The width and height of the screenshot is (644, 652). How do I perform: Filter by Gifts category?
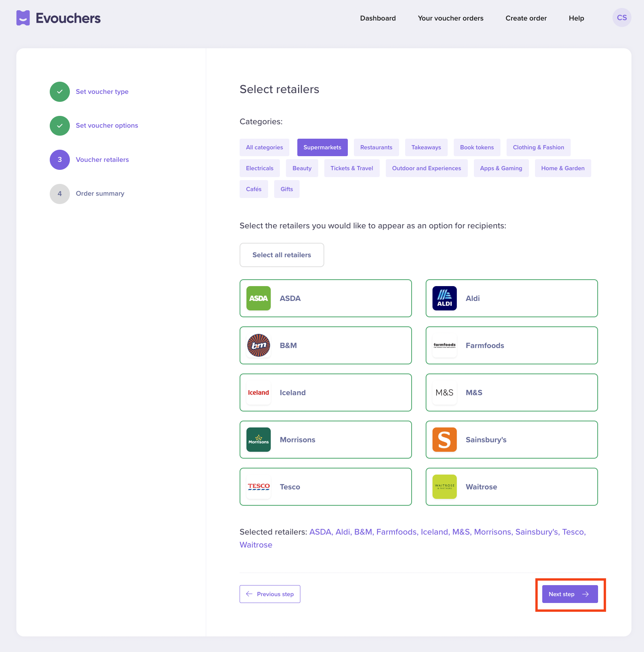tap(287, 189)
